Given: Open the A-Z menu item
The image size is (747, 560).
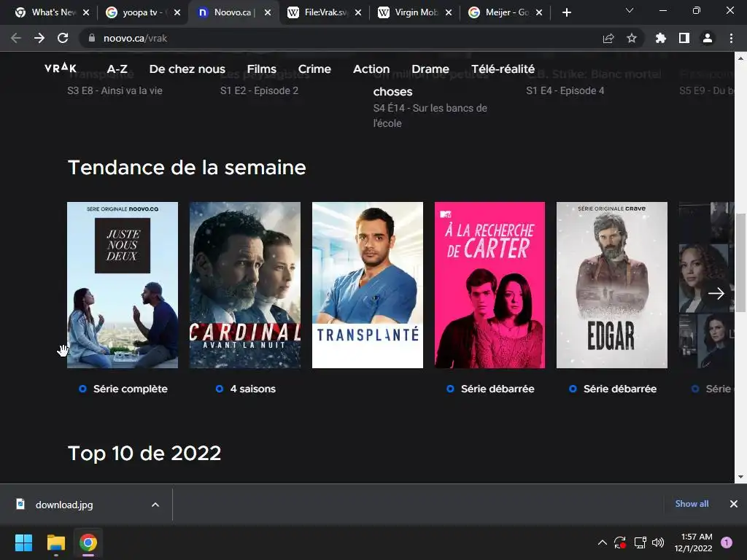Looking at the screenshot, I should point(117,69).
